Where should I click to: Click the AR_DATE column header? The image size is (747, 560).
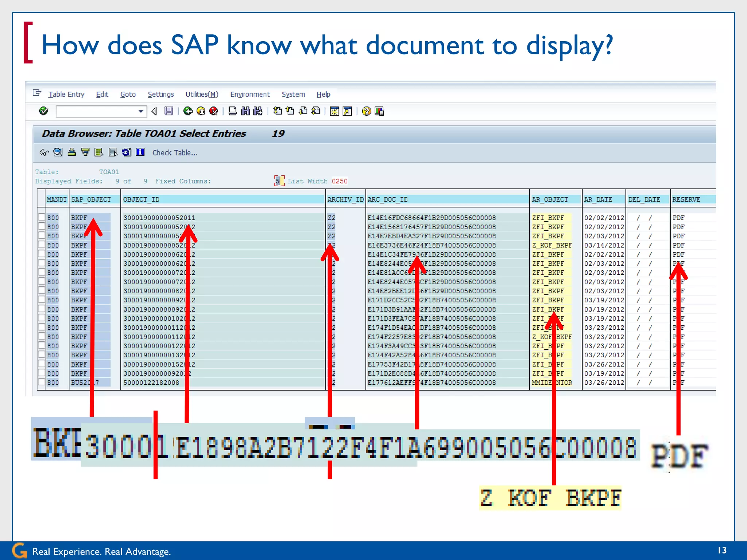pos(604,199)
